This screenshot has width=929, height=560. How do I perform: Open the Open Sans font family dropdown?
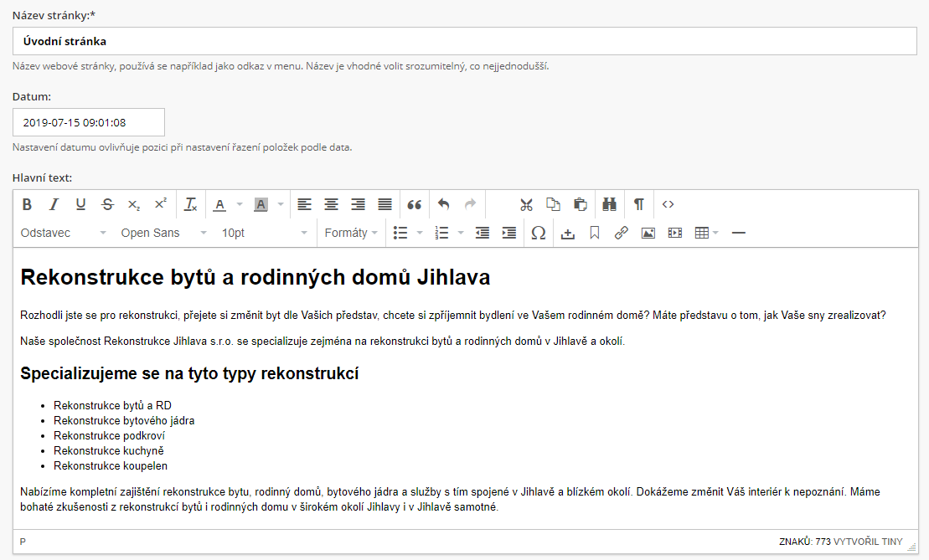[x=163, y=233]
